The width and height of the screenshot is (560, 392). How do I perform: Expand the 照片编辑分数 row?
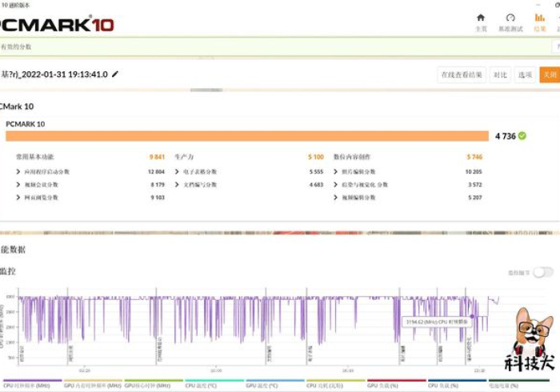pos(335,172)
